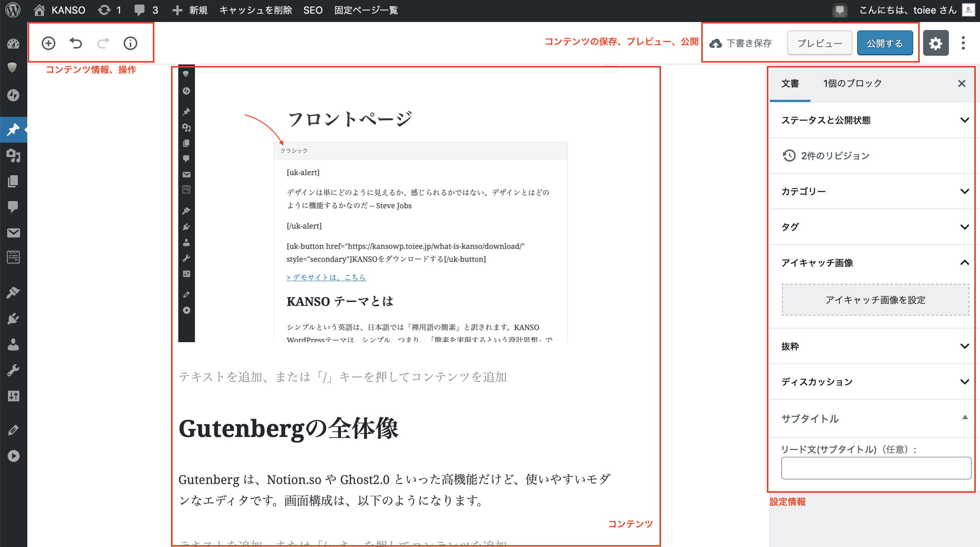Viewport: 980px width, 547px height.
Task: Open the Tools wrench icon in admin sidebar
Action: pyautogui.click(x=13, y=370)
